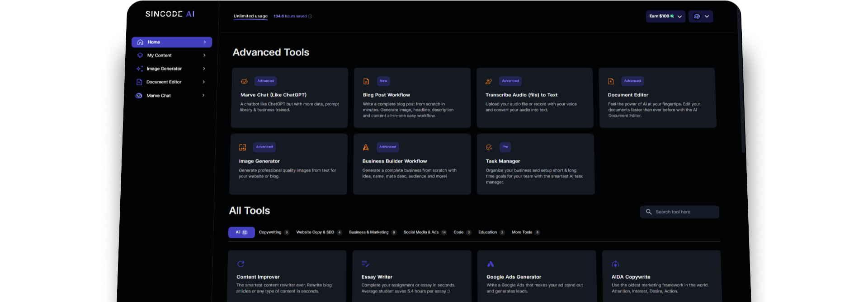Switch to Social Media & Ads tab
This screenshot has height=302, width=868.
click(x=421, y=232)
